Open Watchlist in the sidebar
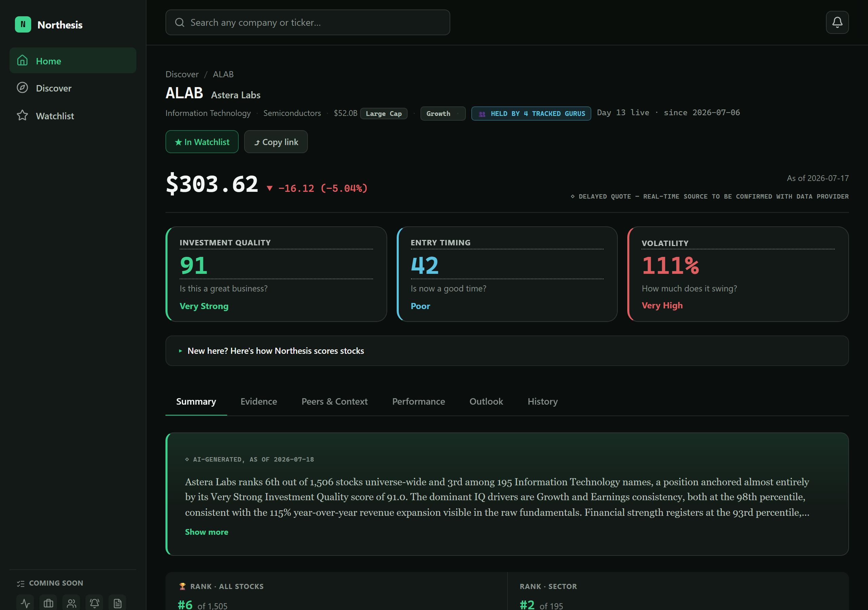 pos(73,116)
